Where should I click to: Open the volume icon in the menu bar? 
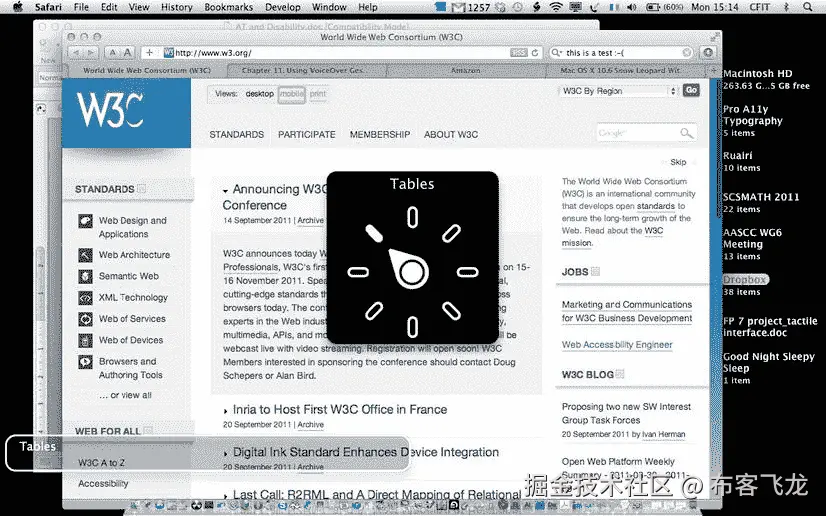point(632,7)
